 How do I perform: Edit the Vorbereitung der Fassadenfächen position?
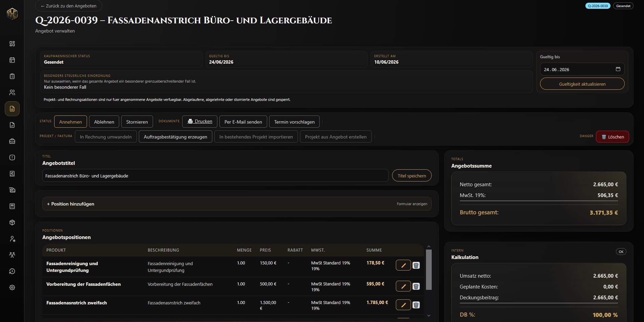tap(403, 286)
